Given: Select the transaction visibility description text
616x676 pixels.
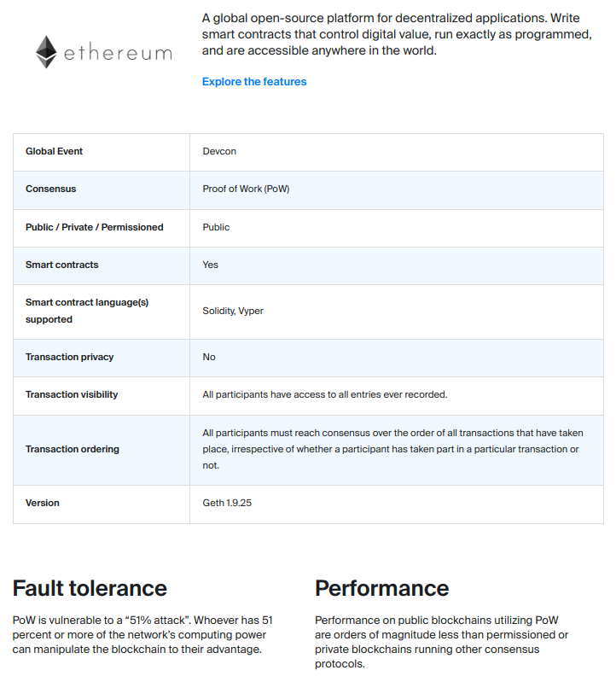Looking at the screenshot, I should click(324, 394).
